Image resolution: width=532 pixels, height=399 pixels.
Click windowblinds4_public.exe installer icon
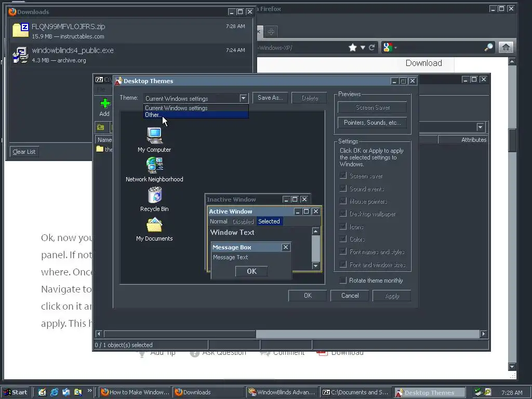[20, 55]
